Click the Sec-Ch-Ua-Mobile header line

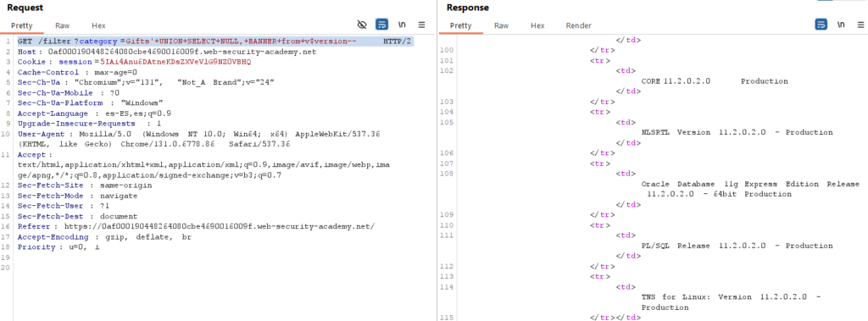pos(68,93)
